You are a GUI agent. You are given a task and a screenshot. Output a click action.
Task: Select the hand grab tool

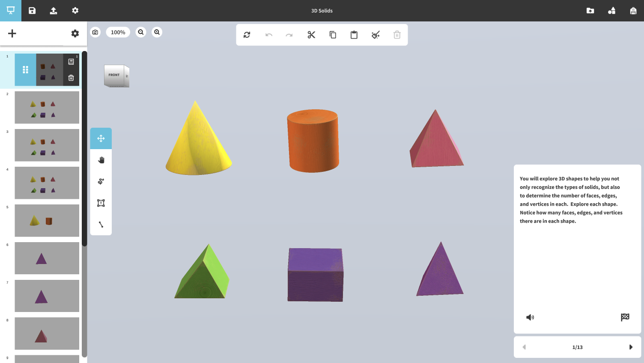coord(101,160)
